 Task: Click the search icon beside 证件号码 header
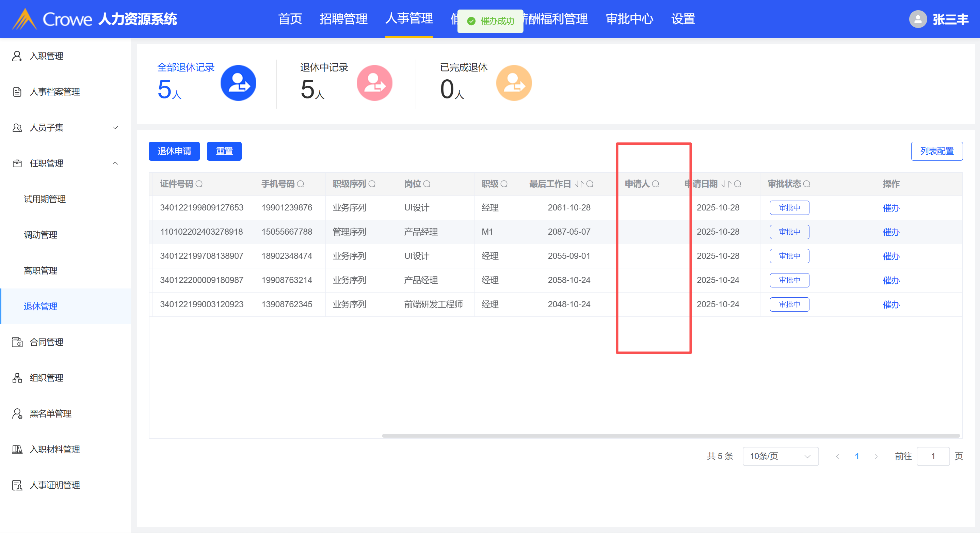tap(199, 184)
